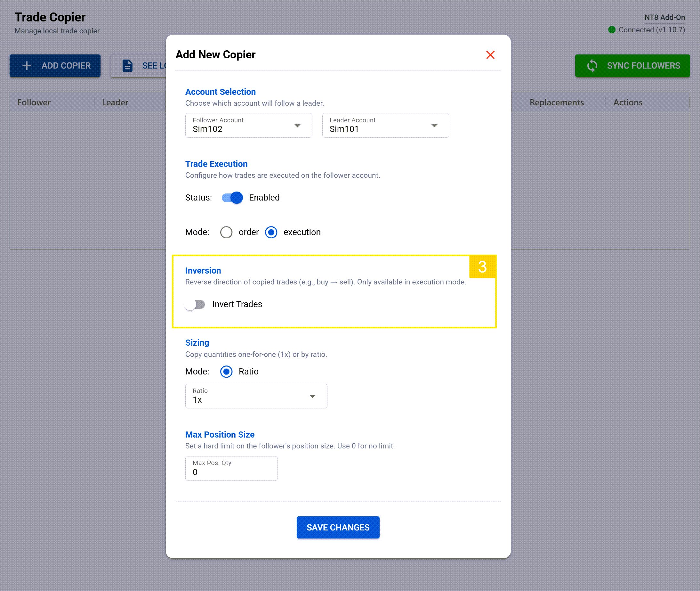Click the Actions column header

pyautogui.click(x=628, y=103)
